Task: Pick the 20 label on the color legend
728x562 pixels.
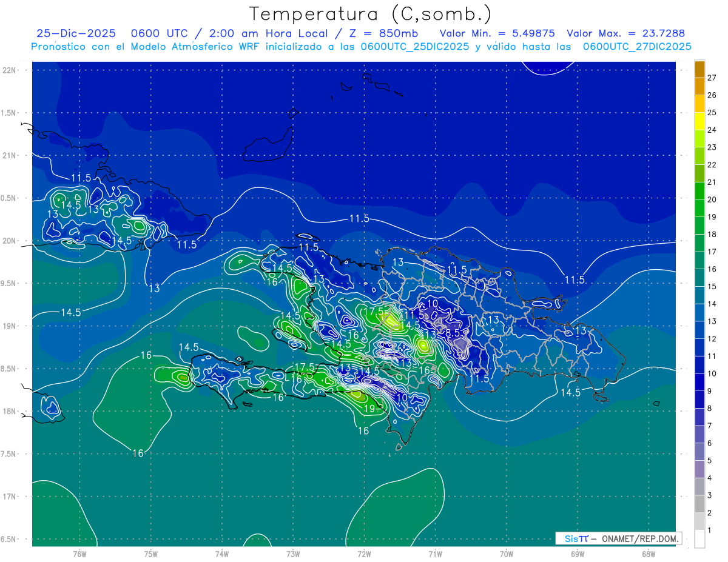Action: pos(712,199)
